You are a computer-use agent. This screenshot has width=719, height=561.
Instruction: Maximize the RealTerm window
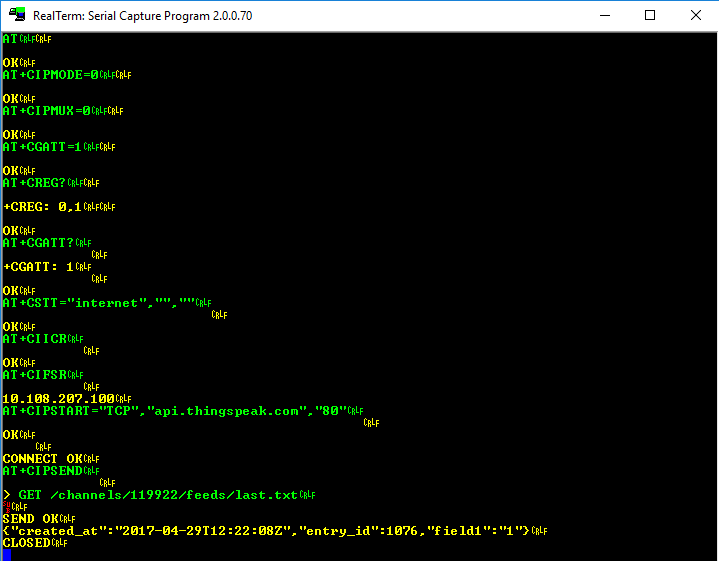point(650,15)
